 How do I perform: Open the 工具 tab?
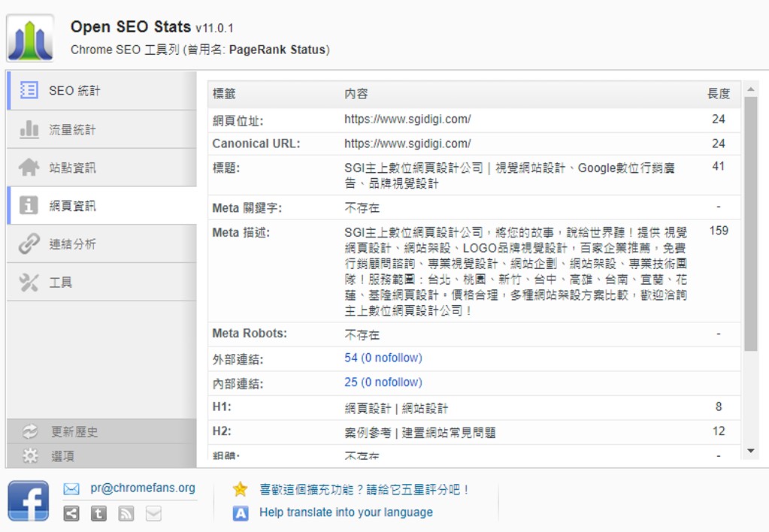pyautogui.click(x=102, y=283)
